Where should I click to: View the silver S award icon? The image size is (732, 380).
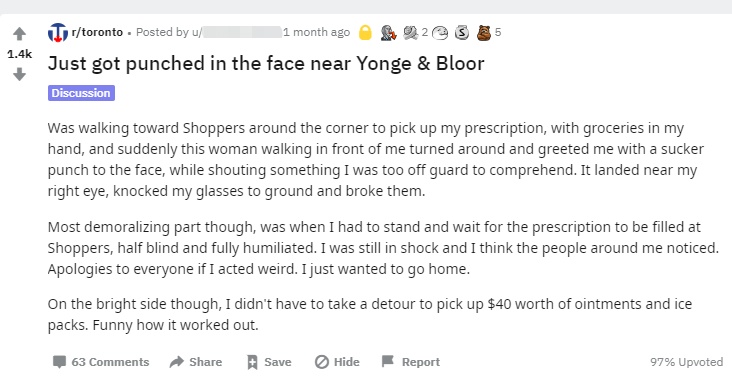[462, 32]
